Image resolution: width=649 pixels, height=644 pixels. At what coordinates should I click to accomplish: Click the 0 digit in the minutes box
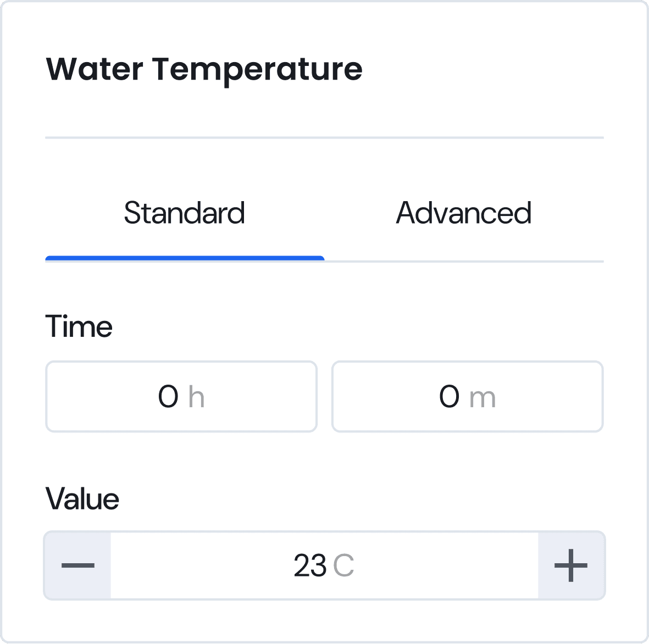point(449,397)
